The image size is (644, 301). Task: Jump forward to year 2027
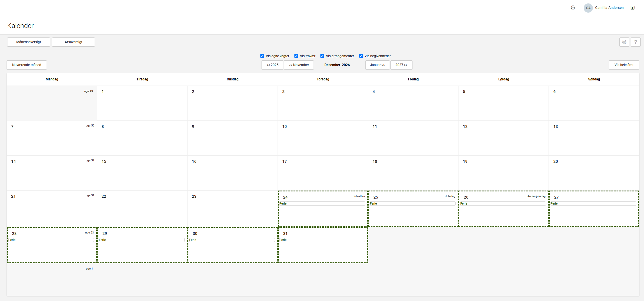point(401,65)
